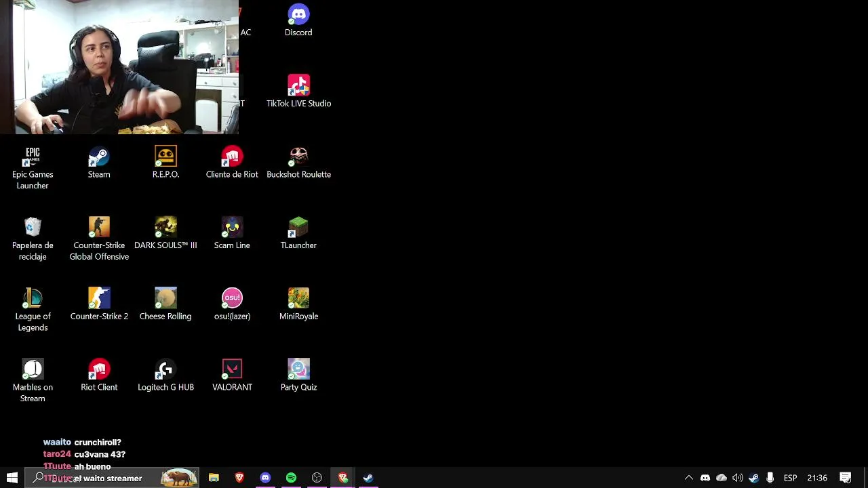Screen dimensions: 868x488
Task: Click the Steam system tray icon
Action: pos(754,478)
